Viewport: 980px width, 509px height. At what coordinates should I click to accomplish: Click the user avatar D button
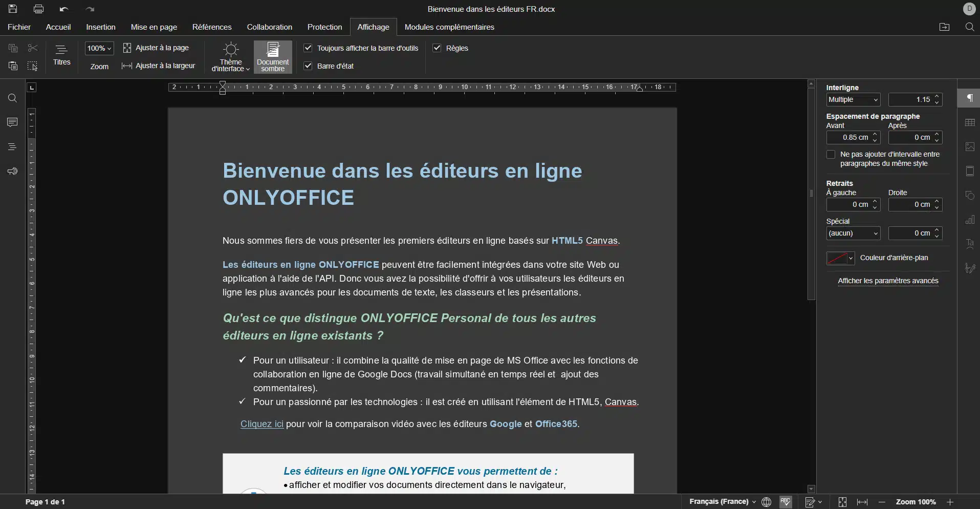tap(969, 9)
